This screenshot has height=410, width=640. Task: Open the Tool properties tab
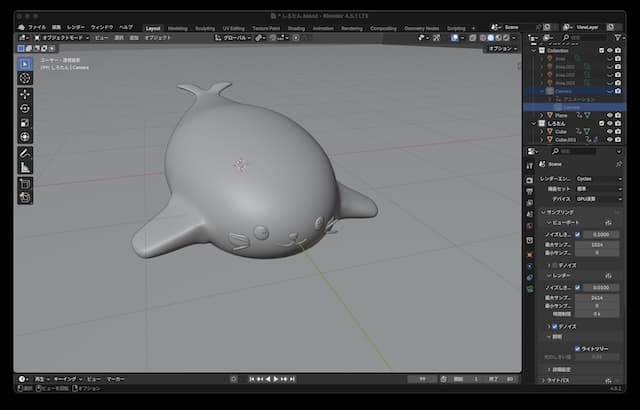click(530, 166)
